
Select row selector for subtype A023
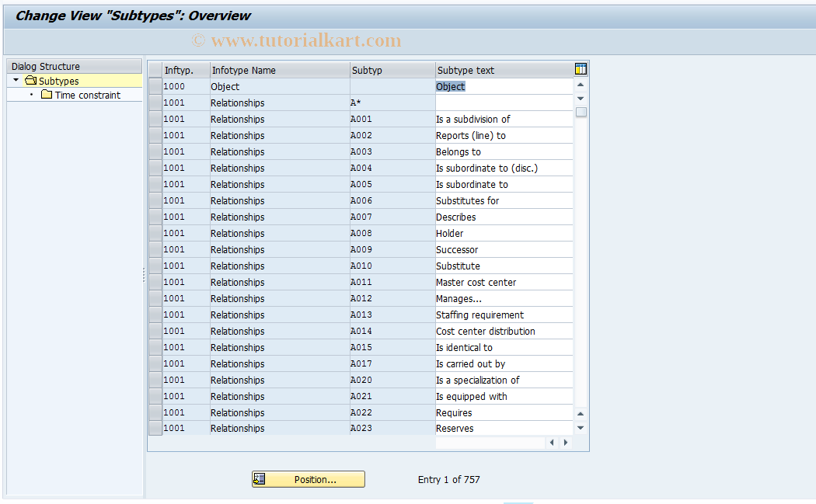point(155,428)
